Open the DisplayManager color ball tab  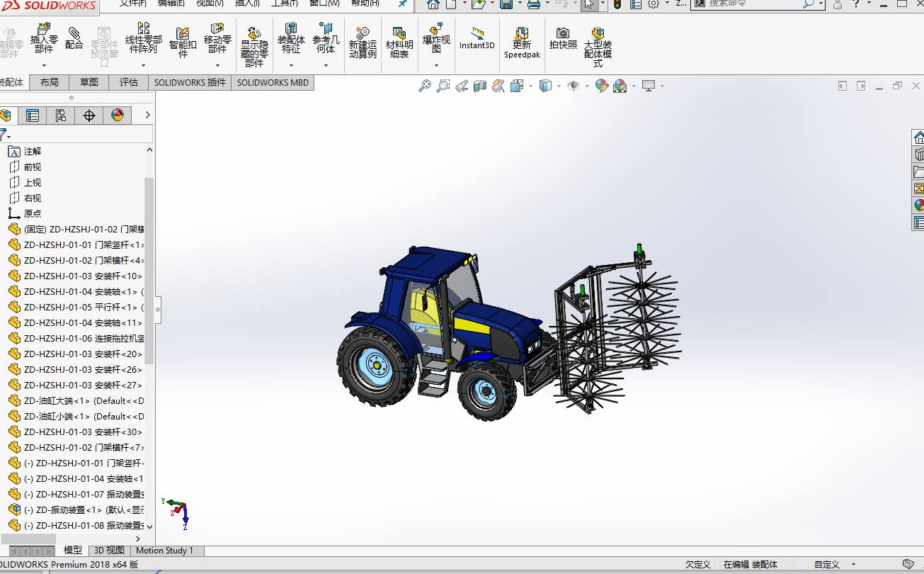(118, 116)
